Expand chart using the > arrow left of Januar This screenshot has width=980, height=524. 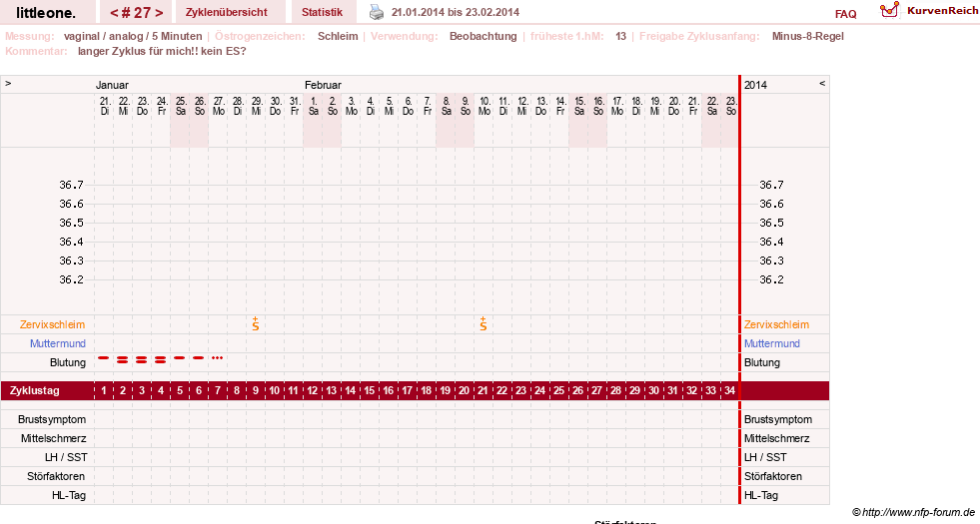tap(8, 83)
